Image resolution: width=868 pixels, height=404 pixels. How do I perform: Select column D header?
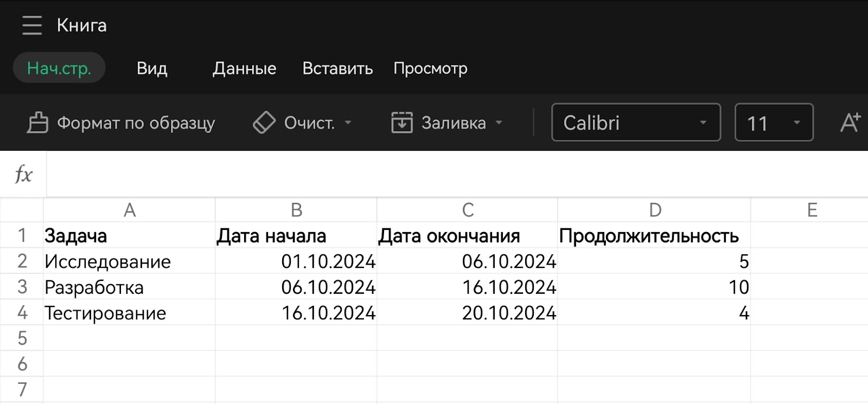click(654, 210)
